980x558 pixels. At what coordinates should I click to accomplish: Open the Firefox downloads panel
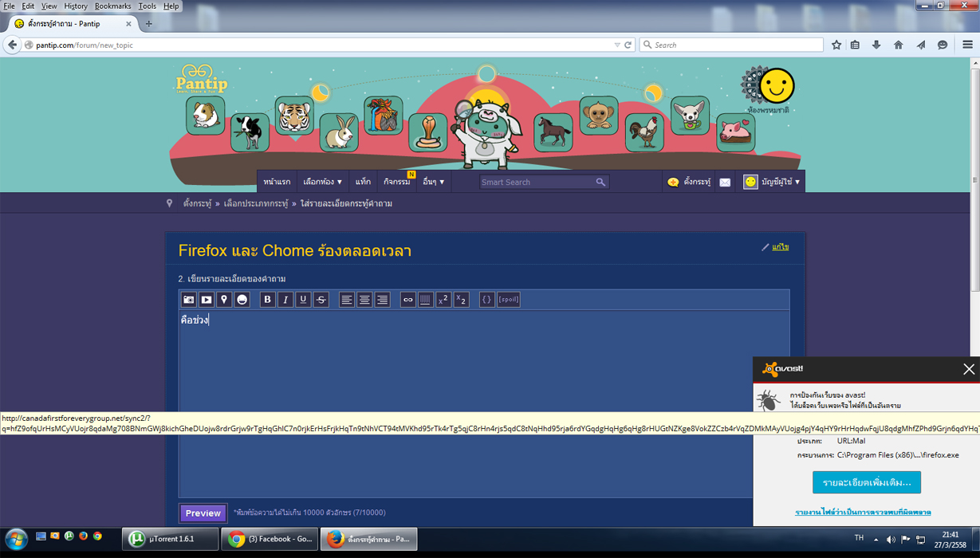coord(876,45)
